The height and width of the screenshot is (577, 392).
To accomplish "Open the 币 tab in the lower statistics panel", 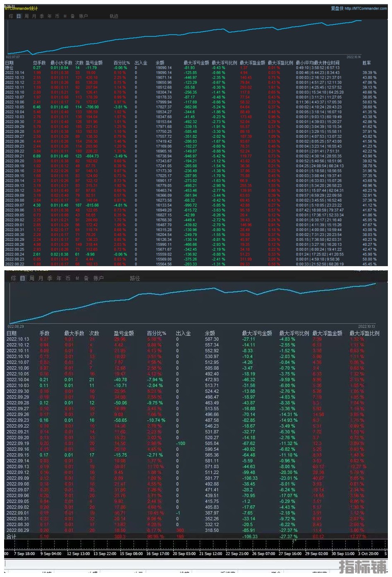I will 68,279.
